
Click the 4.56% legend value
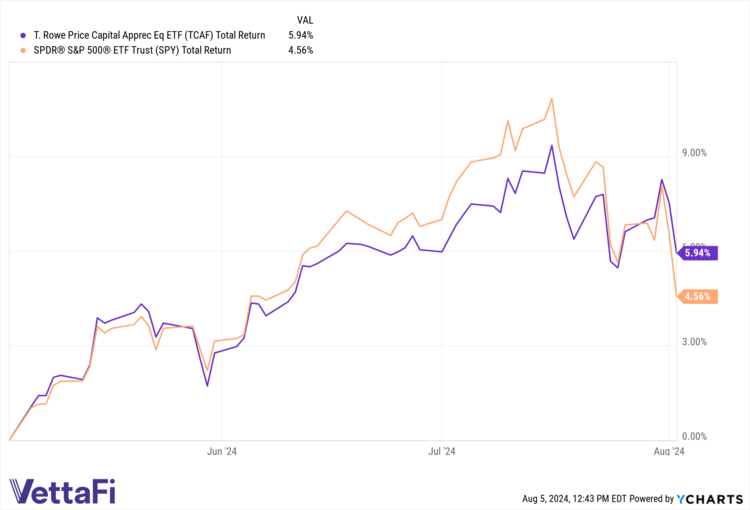tap(299, 50)
